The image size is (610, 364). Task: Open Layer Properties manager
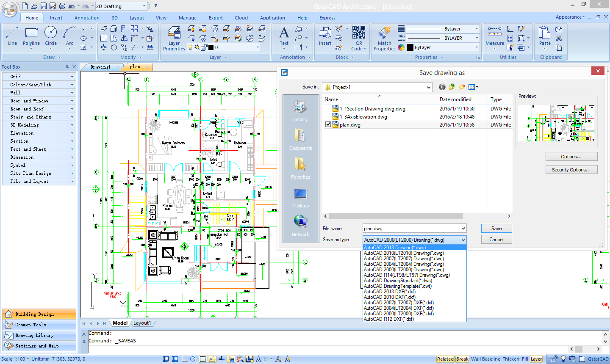click(174, 38)
